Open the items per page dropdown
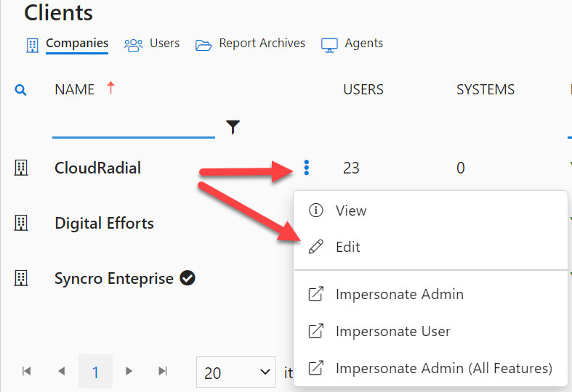572x392 pixels. 236,372
